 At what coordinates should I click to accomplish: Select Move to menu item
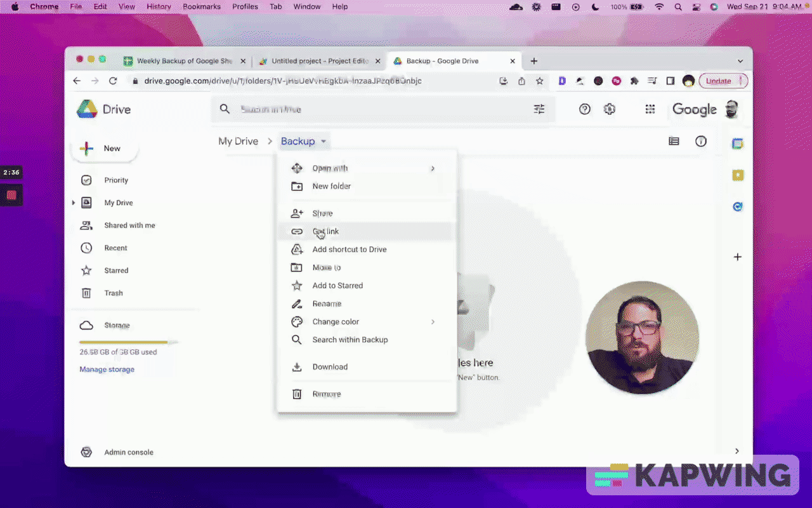[x=367, y=267]
